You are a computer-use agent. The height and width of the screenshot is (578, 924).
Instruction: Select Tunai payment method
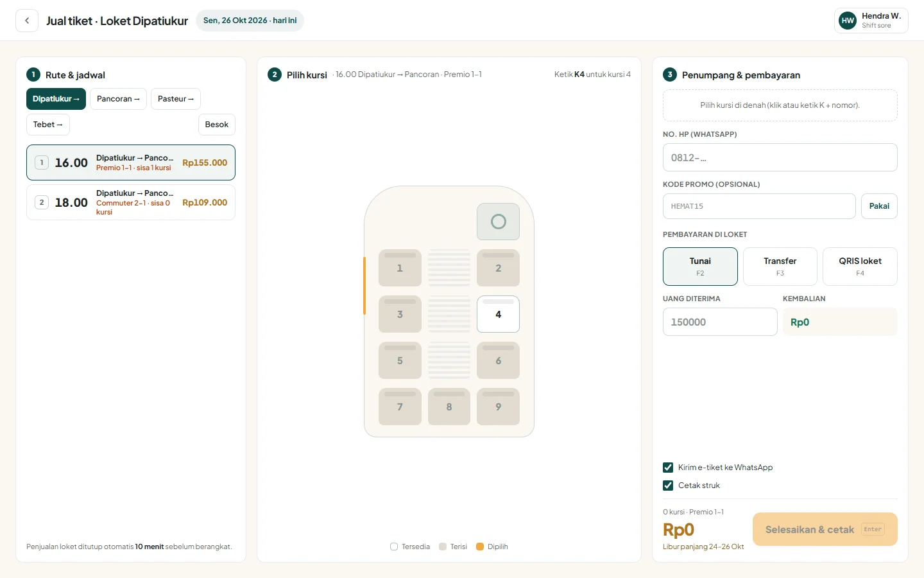coord(700,267)
